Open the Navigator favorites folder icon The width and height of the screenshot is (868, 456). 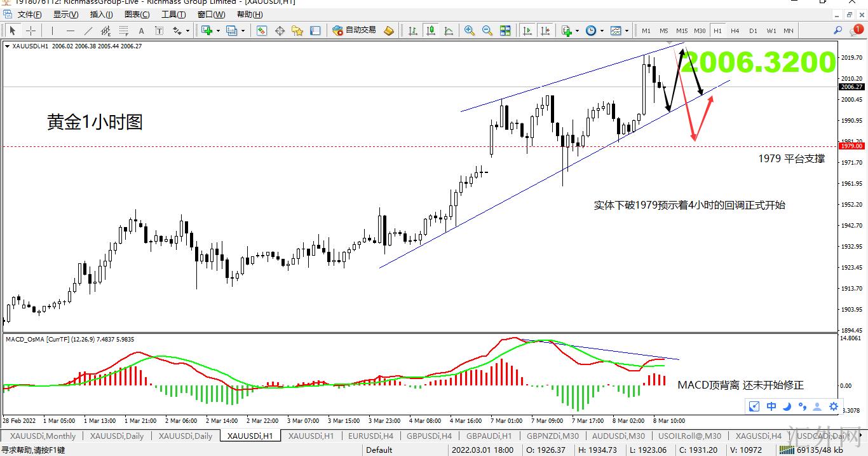click(x=297, y=31)
